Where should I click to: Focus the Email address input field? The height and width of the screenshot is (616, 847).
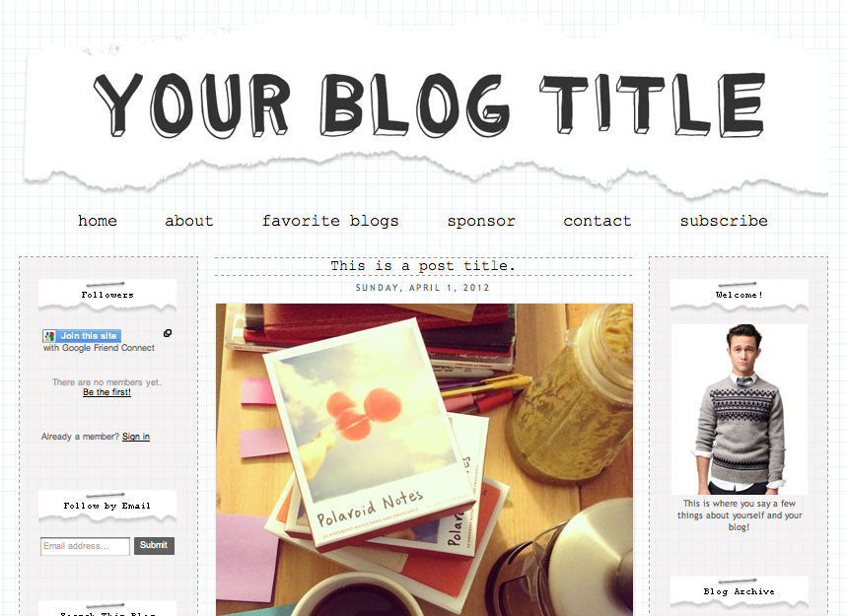pos(86,546)
